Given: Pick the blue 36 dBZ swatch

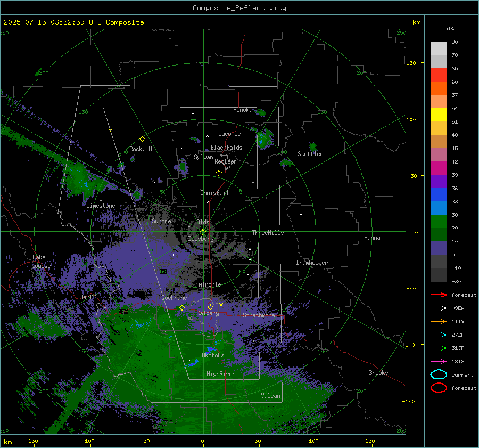Looking at the screenshot, I should pyautogui.click(x=439, y=194).
